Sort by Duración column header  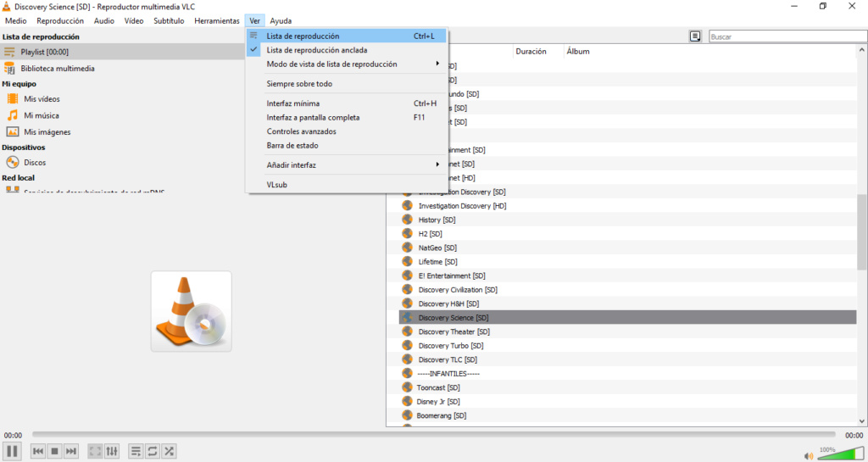click(x=531, y=52)
